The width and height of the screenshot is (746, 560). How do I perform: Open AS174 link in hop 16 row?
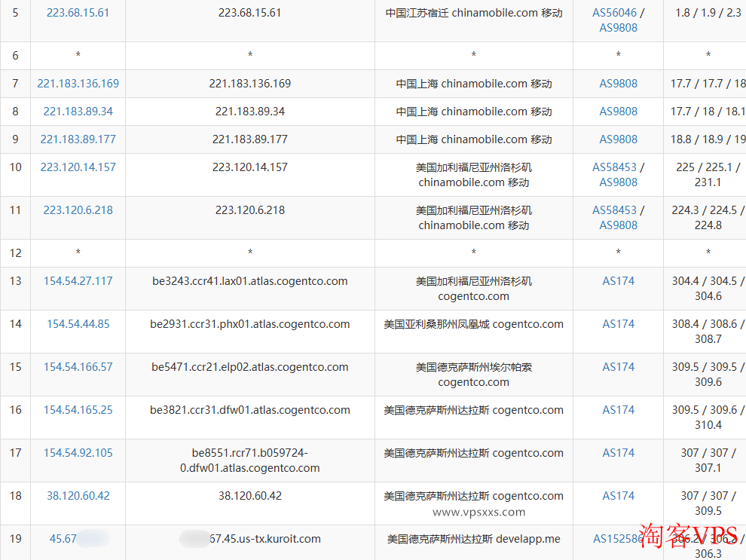pyautogui.click(x=618, y=410)
